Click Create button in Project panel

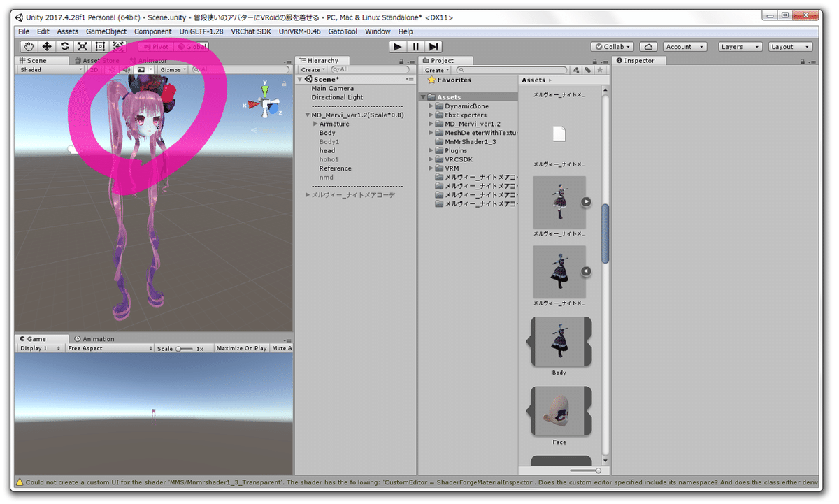[x=436, y=70]
